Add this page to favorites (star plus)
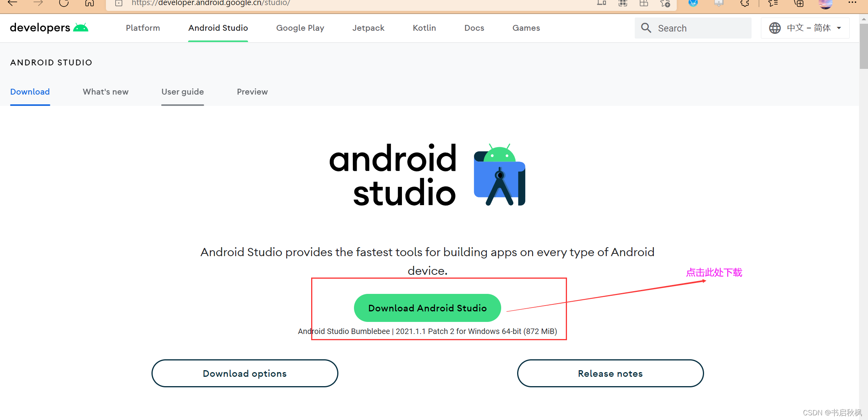Screen dimensions: 868x420 click(665, 3)
